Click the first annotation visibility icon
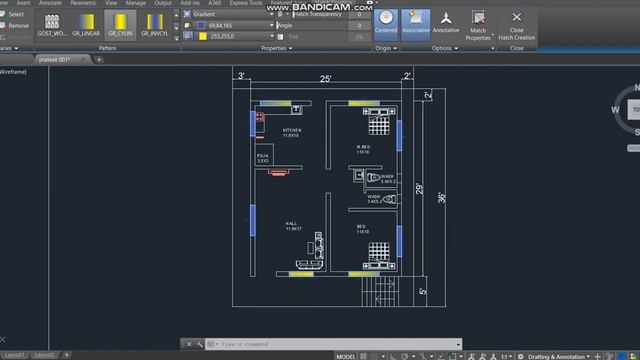640x360 pixels. pos(471,357)
